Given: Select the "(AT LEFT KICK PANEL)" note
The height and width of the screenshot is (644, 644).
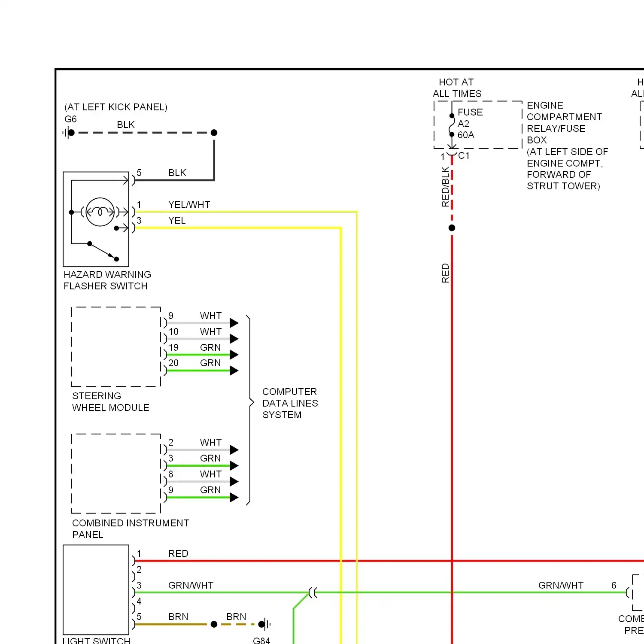Looking at the screenshot, I should tap(116, 107).
